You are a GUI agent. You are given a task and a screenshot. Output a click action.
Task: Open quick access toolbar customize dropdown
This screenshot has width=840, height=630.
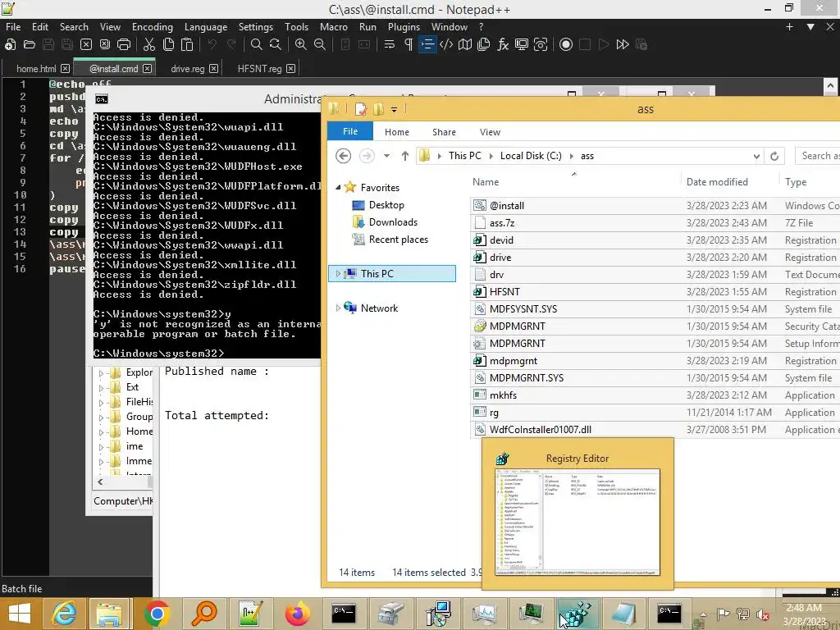click(394, 110)
